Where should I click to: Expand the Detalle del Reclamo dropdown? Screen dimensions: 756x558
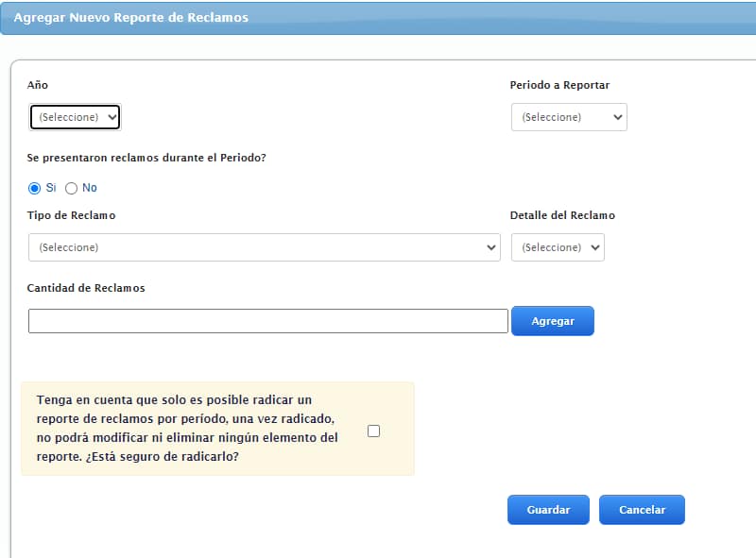[x=558, y=247]
